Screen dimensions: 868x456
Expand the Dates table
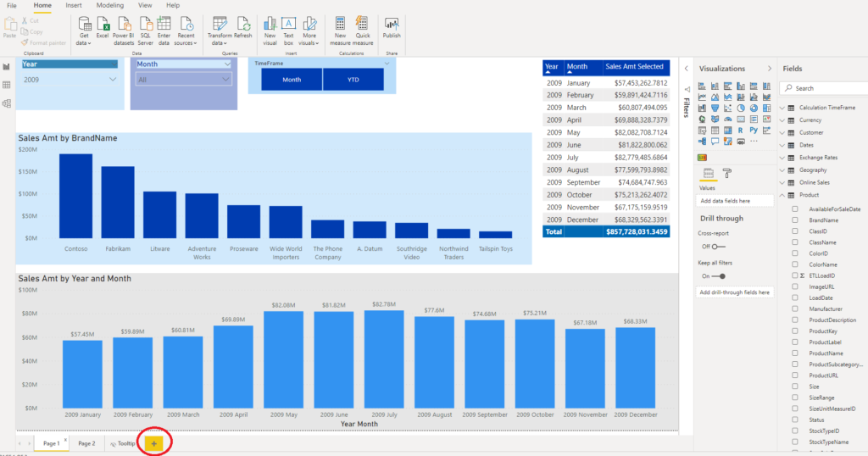point(782,145)
